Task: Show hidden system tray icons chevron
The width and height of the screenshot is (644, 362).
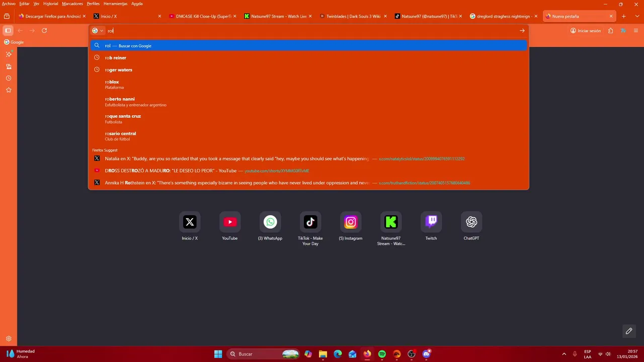Action: [x=564, y=354]
